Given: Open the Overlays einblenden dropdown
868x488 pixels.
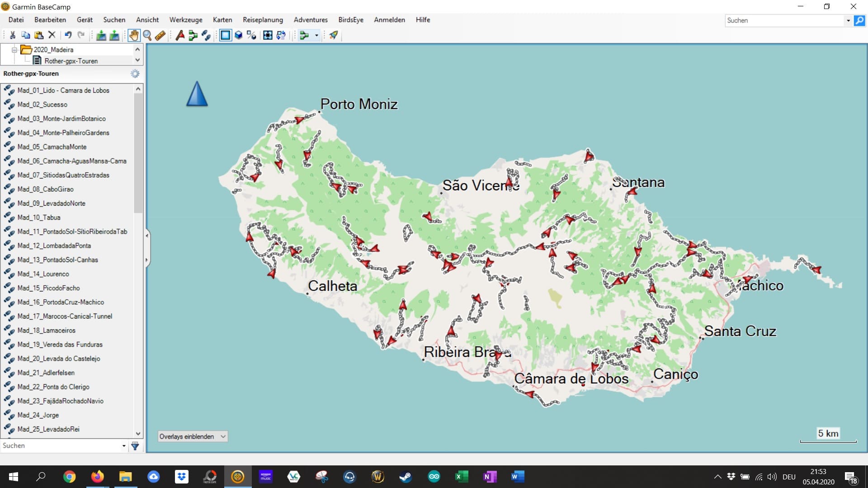Looking at the screenshot, I should pos(193,436).
